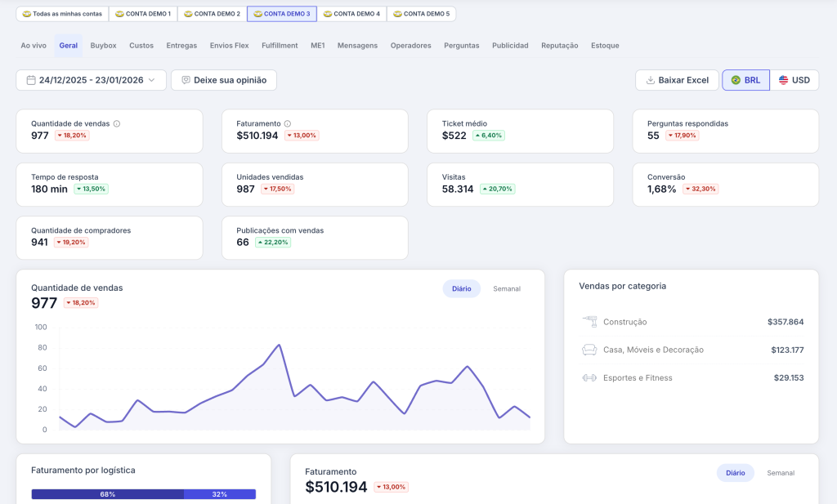This screenshot has width=837, height=504.
Task: Go to the Reputação tab
Action: pos(559,46)
